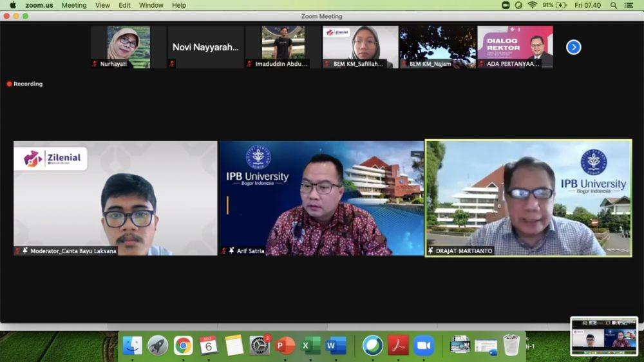Open PowerPoint from the Dock
Image resolution: width=644 pixels, height=362 pixels.
click(285, 345)
